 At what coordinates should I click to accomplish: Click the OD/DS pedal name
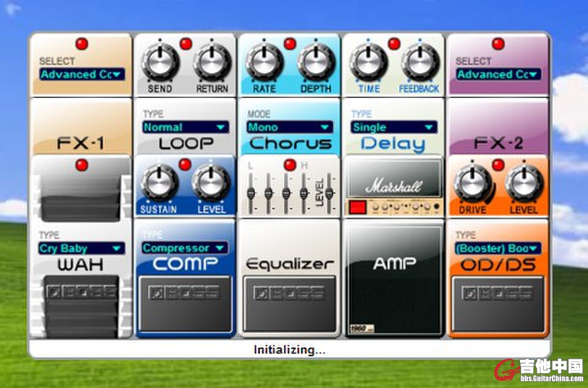[x=498, y=265]
